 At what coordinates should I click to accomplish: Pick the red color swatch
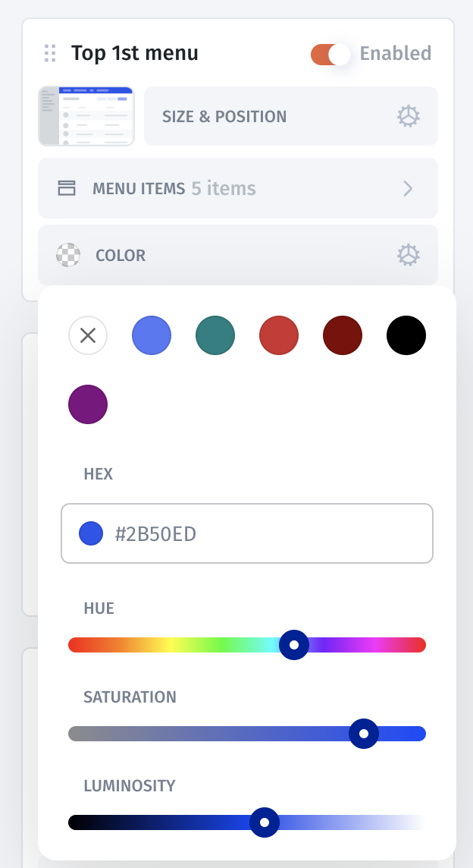point(279,335)
